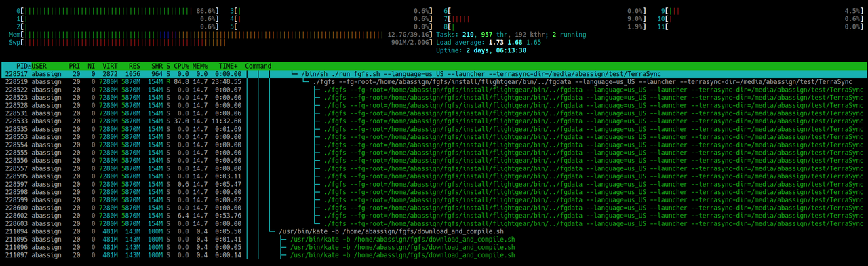Click the TIME+ value 11:32.60
Image resolution: width=868 pixels, height=266 pixels.
[x=226, y=121]
